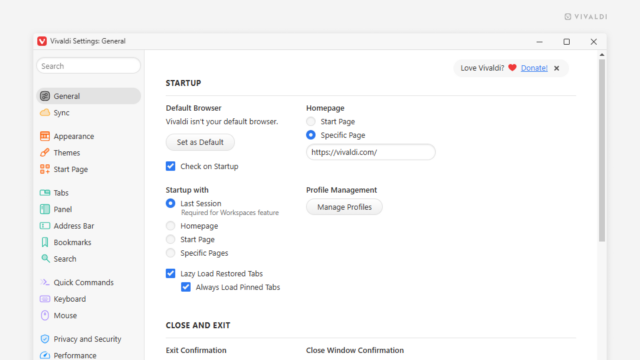Select Start Page as Homepage option
This screenshot has width=640, height=360.
pyautogui.click(x=311, y=121)
